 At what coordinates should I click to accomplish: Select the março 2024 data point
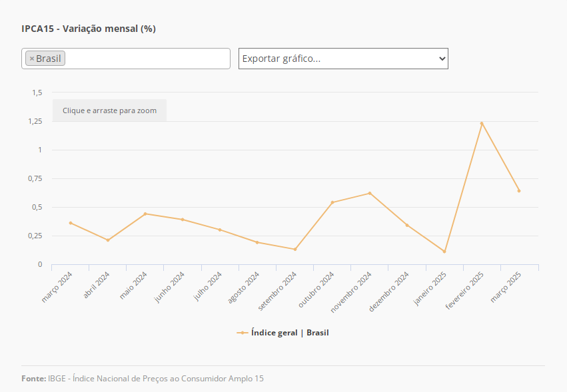pos(71,223)
